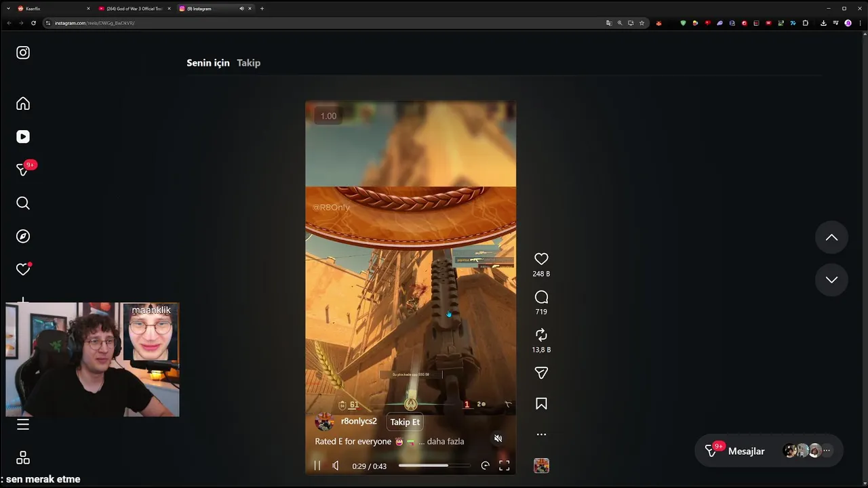Open Notifications heart in the sidebar

click(23, 270)
